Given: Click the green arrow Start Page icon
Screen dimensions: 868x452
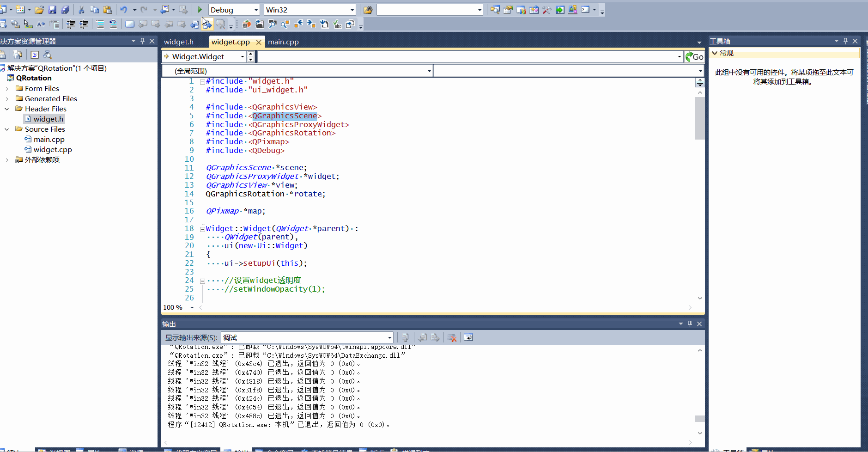Looking at the screenshot, I should click(x=560, y=10).
